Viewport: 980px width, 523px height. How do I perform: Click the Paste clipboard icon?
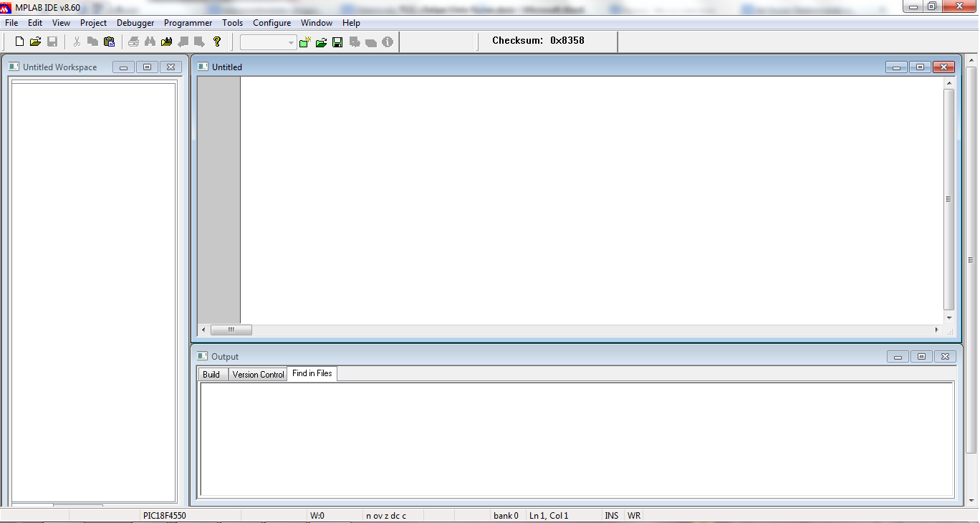point(109,42)
